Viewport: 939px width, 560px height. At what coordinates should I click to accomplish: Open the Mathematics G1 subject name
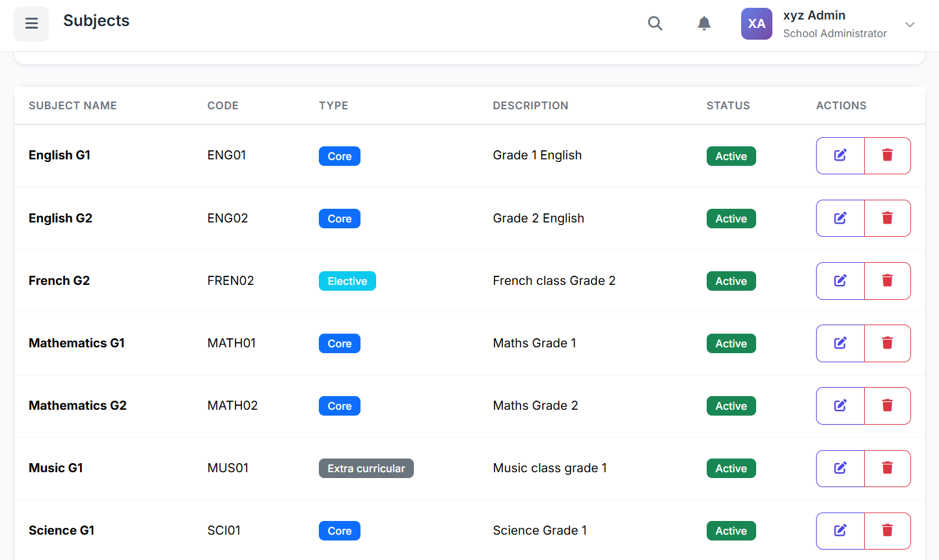[77, 343]
